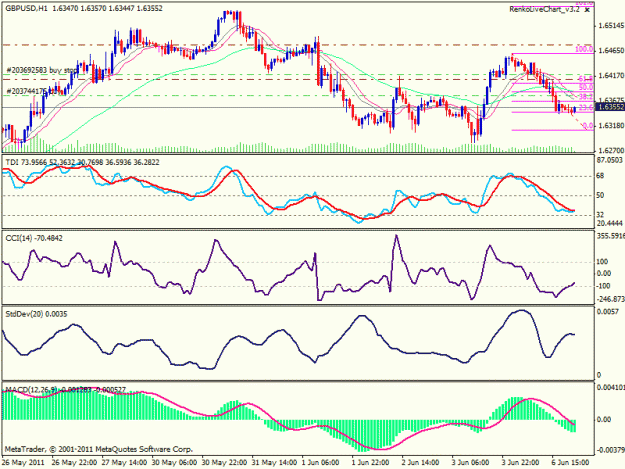Click the 1.65145 price axis label
The height and width of the screenshot is (469, 625).
click(x=611, y=26)
